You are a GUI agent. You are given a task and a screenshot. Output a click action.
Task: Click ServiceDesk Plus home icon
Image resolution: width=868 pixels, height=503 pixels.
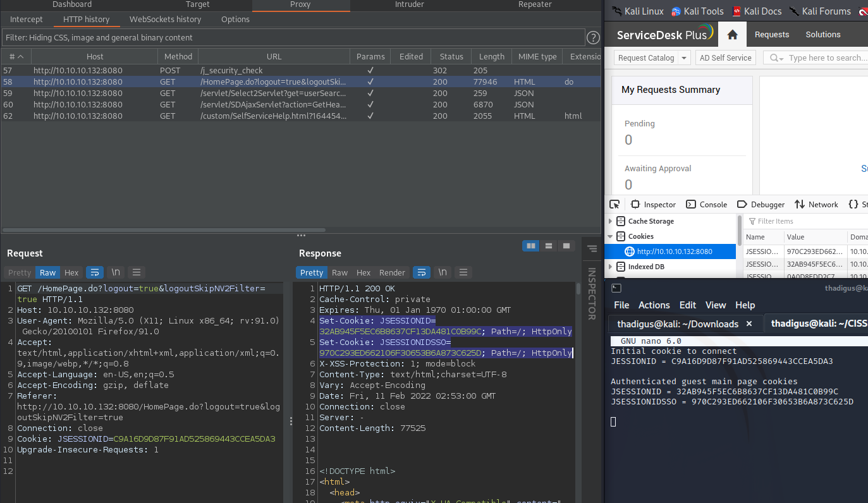[733, 35]
